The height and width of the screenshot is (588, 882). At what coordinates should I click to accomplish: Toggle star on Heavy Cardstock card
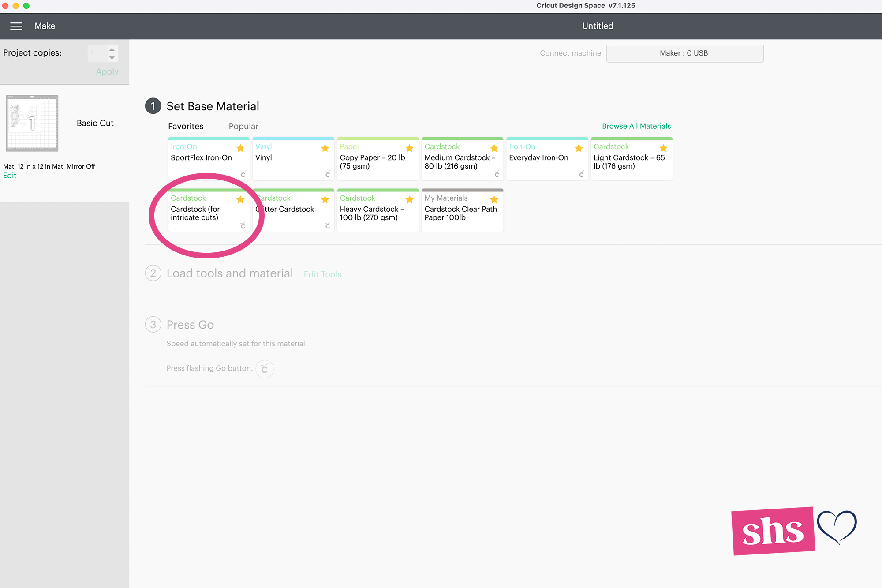coord(410,200)
